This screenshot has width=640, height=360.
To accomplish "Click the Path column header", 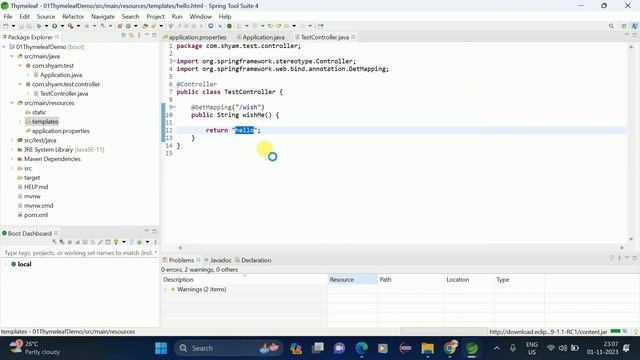I will (x=411, y=280).
